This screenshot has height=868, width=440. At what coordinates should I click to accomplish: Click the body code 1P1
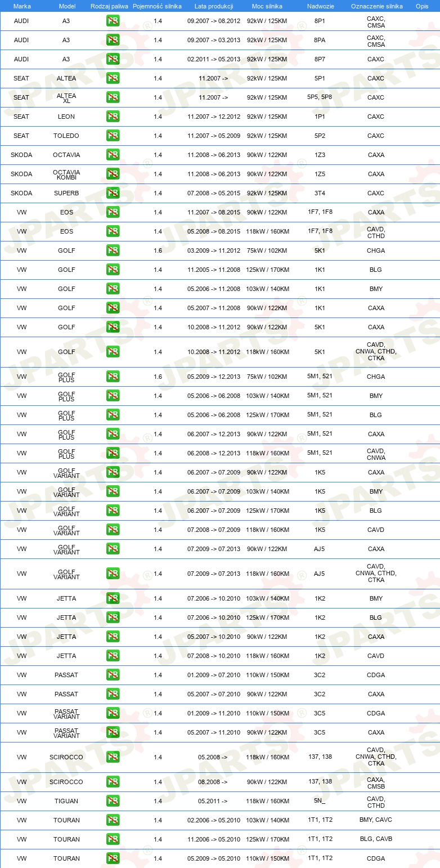coord(320,117)
